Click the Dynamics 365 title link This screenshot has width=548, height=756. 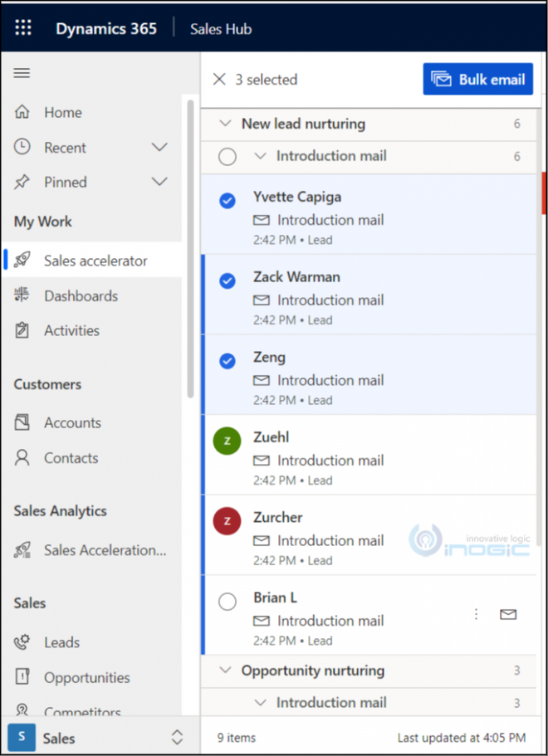tap(106, 29)
